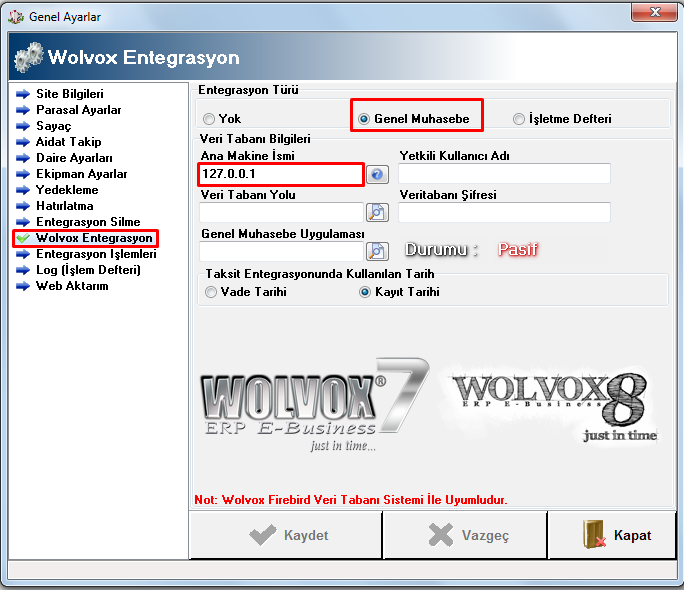Click green checkmark beside Wolvox Entegrasyon
The width and height of the screenshot is (684, 590).
click(x=23, y=238)
